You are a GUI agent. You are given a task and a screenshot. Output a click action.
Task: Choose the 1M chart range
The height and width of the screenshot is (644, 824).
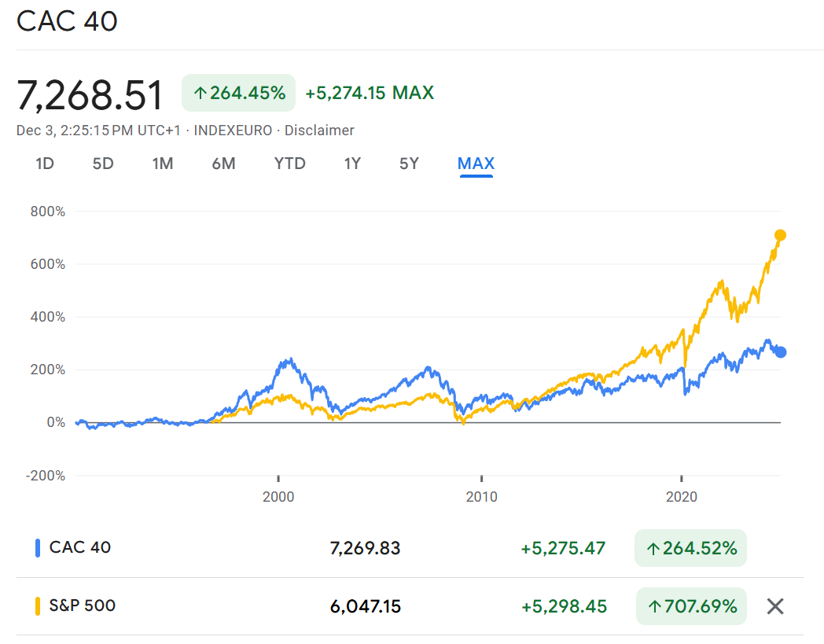point(163,164)
